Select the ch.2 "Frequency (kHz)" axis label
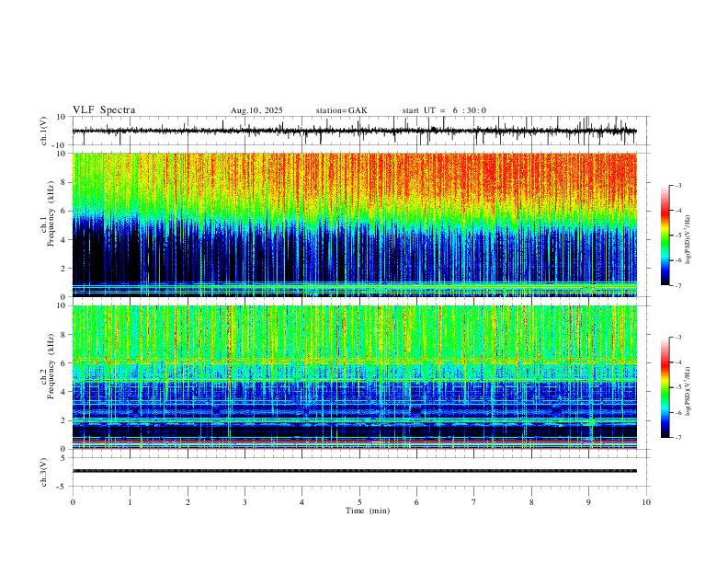Viewport: 728px width, 563px height. 51,366
